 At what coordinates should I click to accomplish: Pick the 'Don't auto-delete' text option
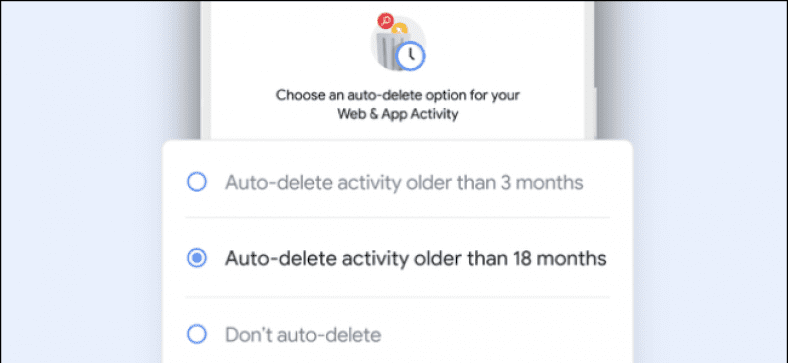pos(303,335)
